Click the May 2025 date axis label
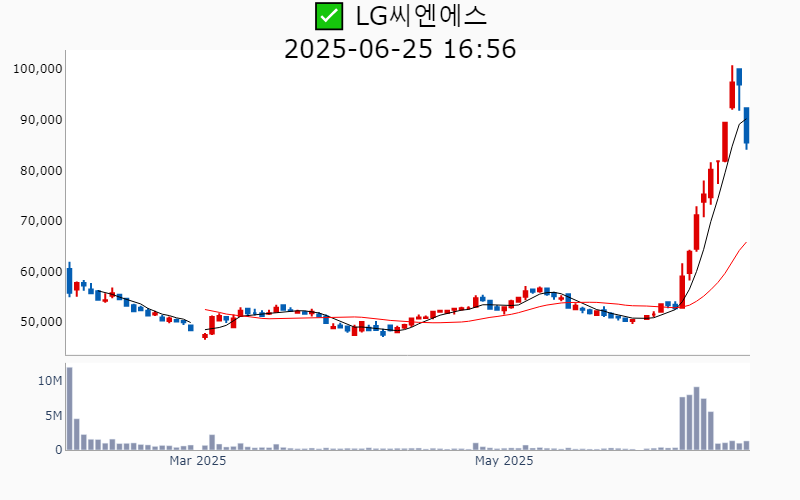The image size is (800, 500). pyautogui.click(x=504, y=461)
